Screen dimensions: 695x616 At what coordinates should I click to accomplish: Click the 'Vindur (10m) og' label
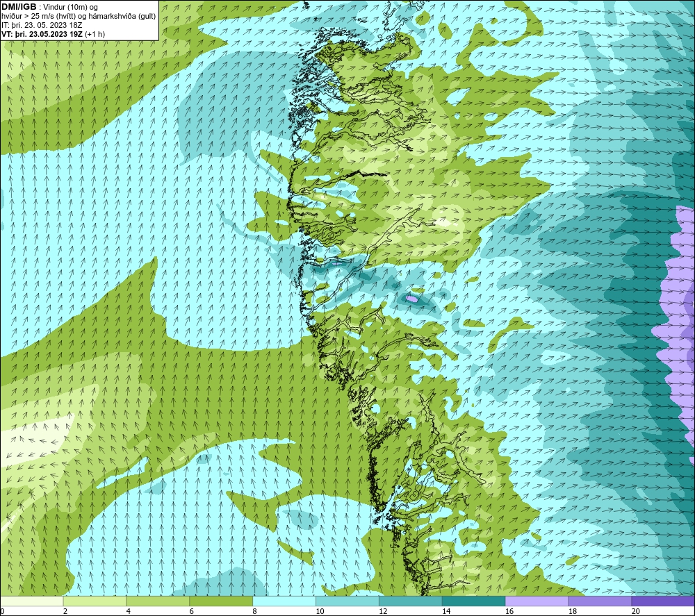70,7
